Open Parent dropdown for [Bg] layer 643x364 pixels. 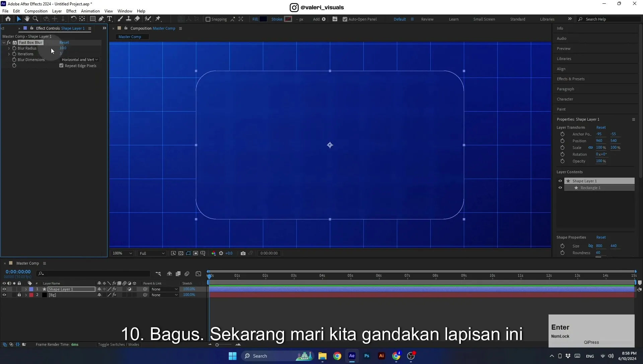point(164,295)
